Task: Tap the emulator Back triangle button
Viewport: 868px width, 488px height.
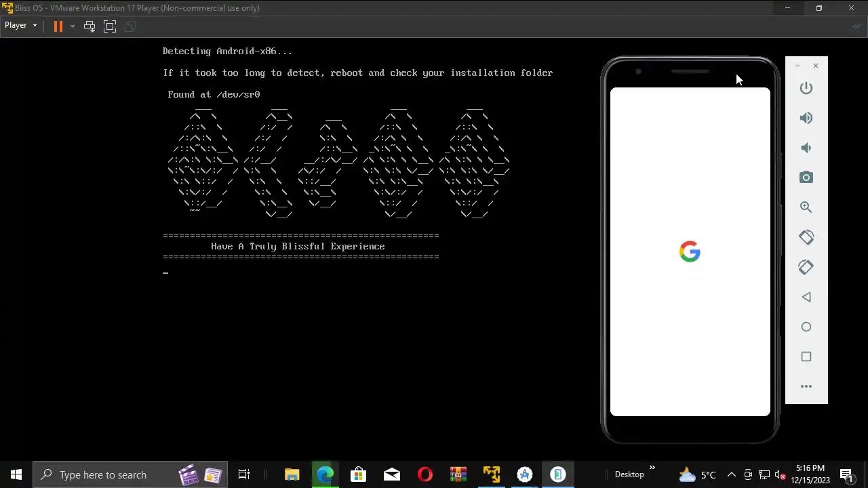Action: click(x=806, y=297)
